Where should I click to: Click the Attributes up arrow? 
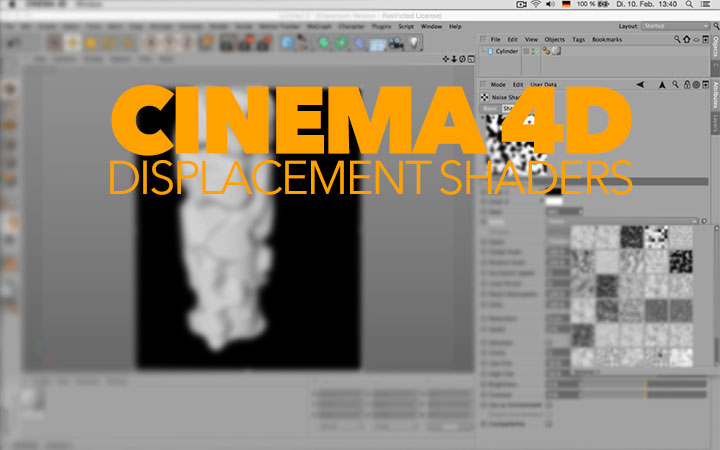click(662, 84)
